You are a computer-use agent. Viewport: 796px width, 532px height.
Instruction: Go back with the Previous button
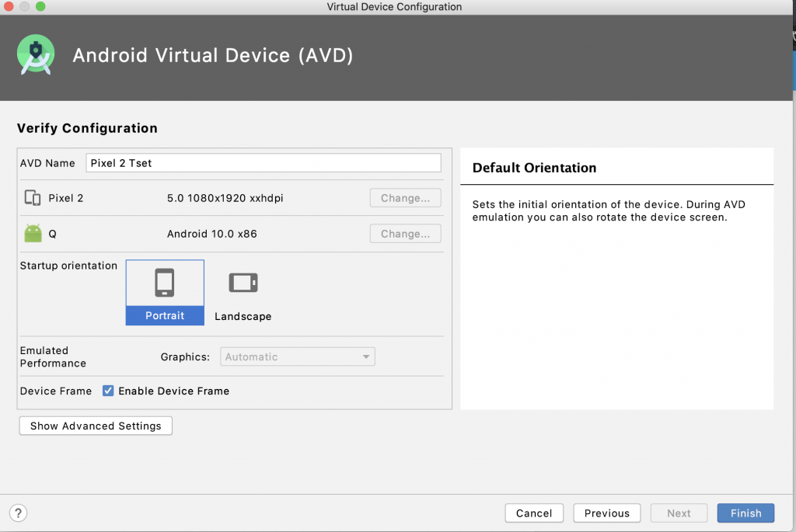(606, 513)
